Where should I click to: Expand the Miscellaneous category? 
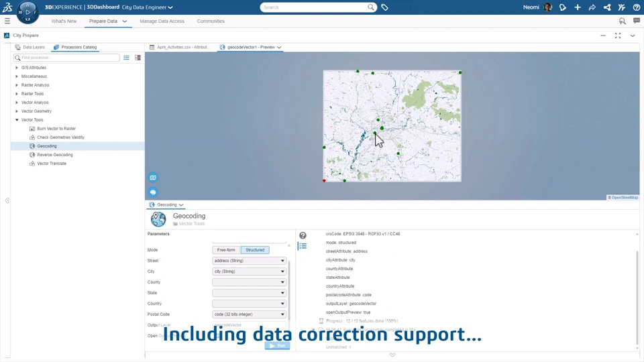pos(17,76)
